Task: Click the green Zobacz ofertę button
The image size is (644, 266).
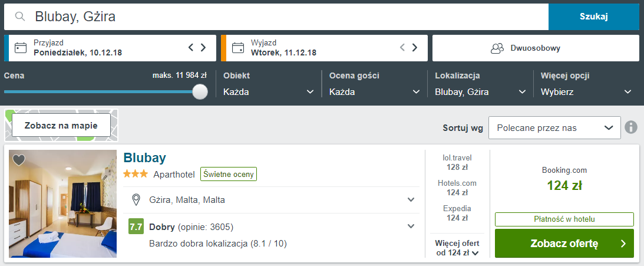Action: [x=564, y=244]
